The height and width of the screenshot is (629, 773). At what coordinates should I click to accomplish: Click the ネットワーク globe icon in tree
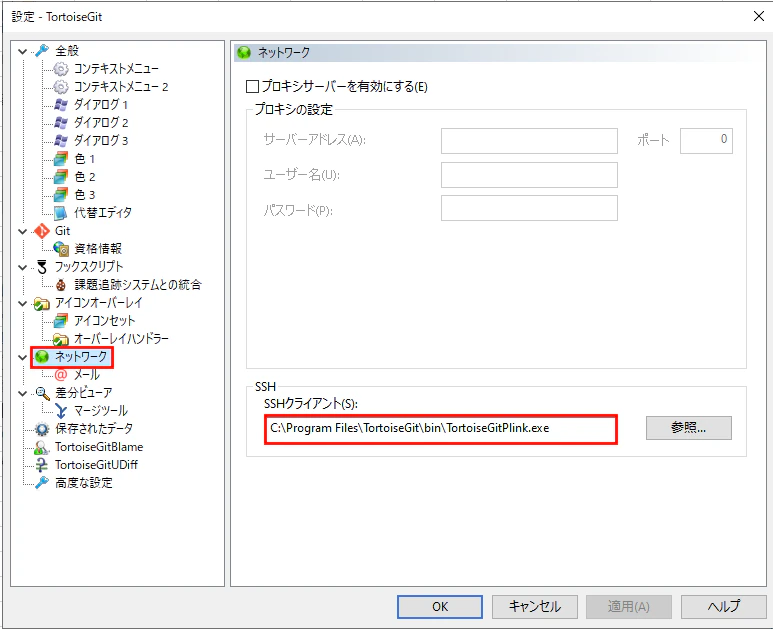click(x=42, y=357)
